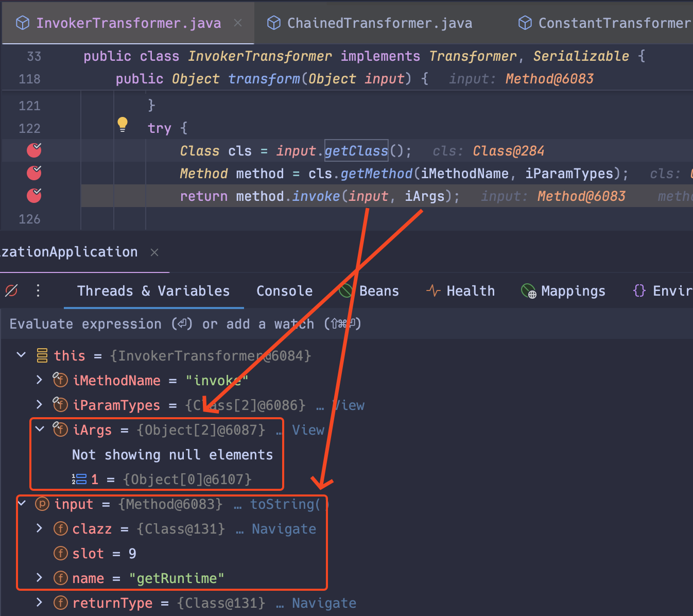
Task: Expand the iParamTypes node
Action: (x=39, y=405)
